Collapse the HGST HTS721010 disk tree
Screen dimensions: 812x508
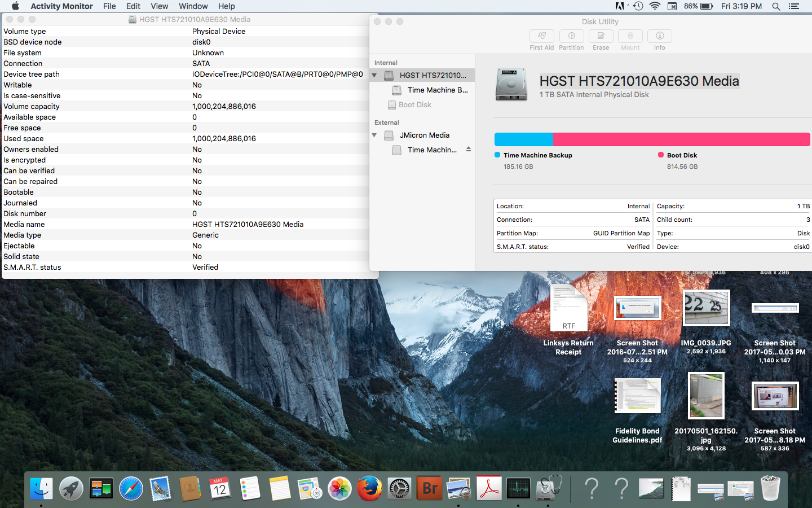(x=374, y=75)
